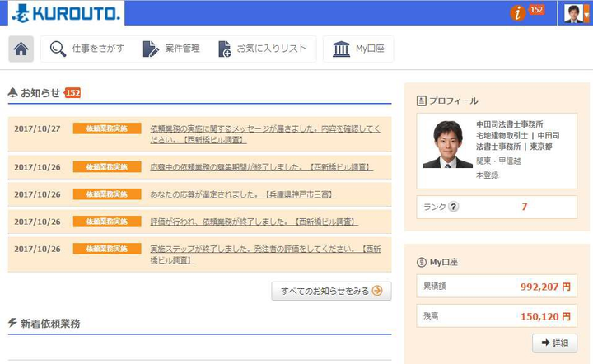
Task: Click the bank building icon for My口座
Action: [341, 49]
